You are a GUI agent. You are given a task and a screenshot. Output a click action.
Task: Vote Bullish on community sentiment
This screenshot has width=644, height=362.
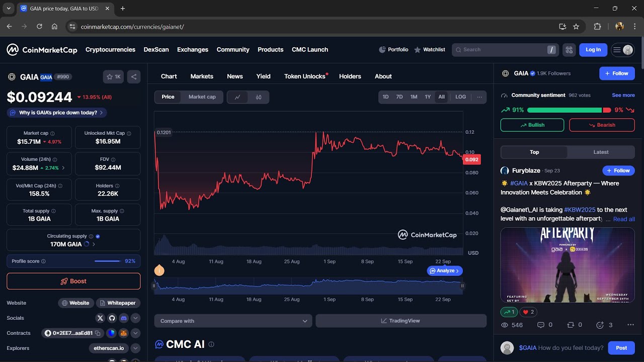(x=532, y=125)
